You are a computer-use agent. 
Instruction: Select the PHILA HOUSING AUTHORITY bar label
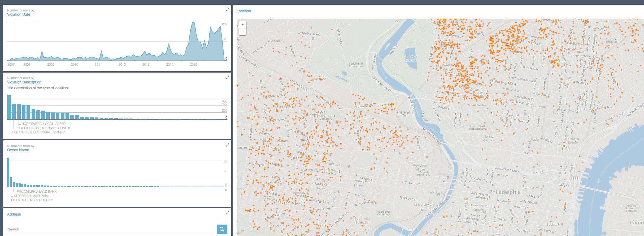tap(32, 200)
